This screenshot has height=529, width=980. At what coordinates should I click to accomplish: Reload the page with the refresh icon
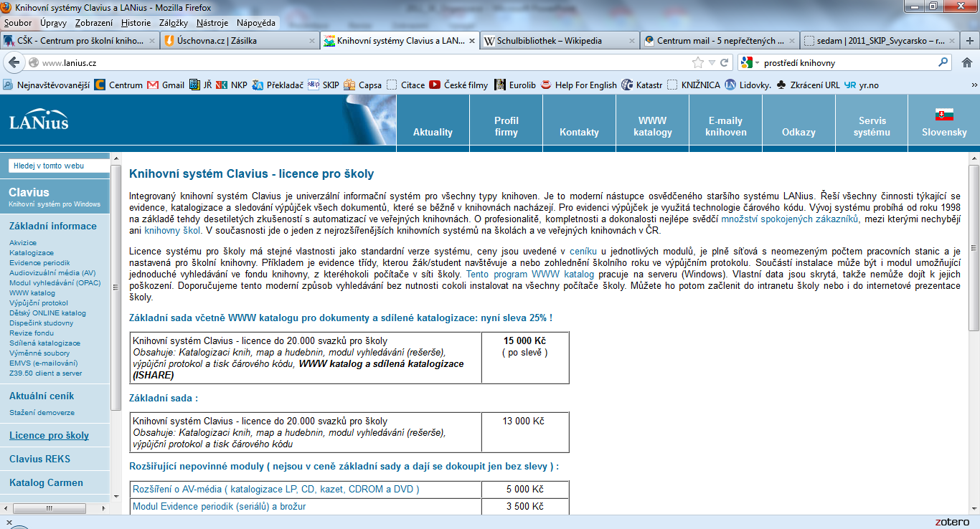click(725, 62)
